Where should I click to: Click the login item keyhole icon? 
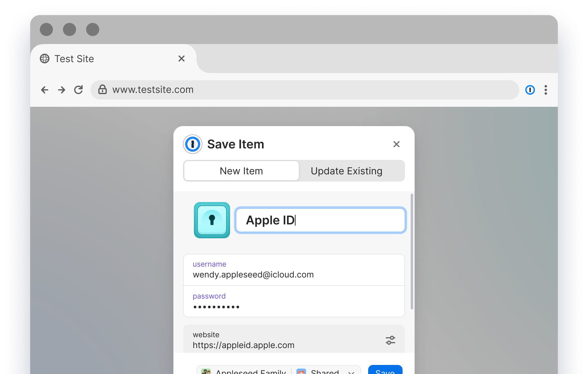212,220
